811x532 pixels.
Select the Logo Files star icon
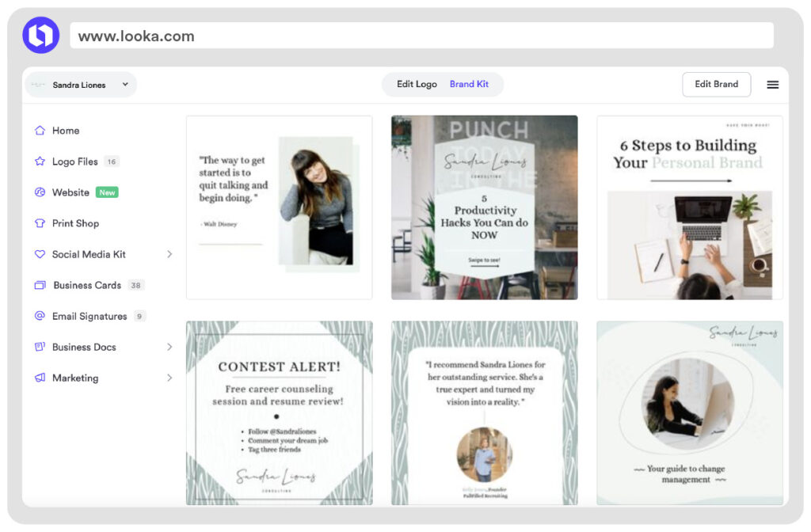click(x=39, y=161)
